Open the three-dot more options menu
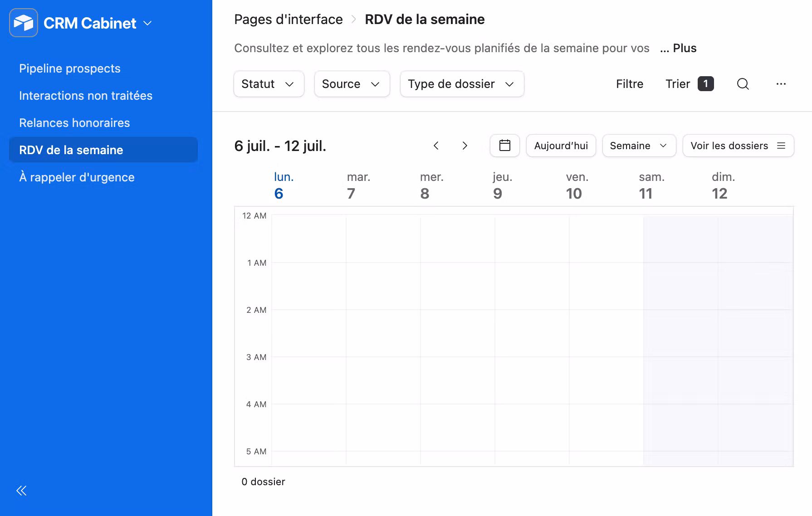 pos(781,84)
